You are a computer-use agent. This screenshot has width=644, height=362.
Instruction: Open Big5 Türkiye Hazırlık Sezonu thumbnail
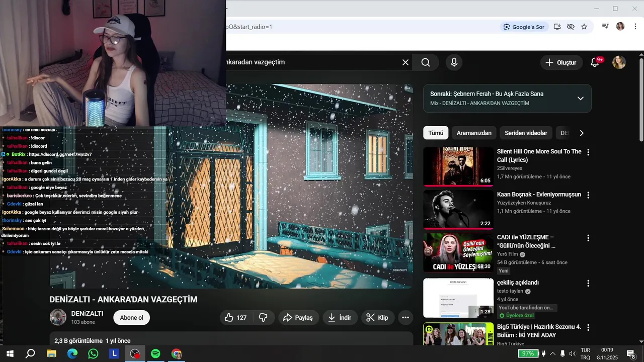(x=458, y=334)
